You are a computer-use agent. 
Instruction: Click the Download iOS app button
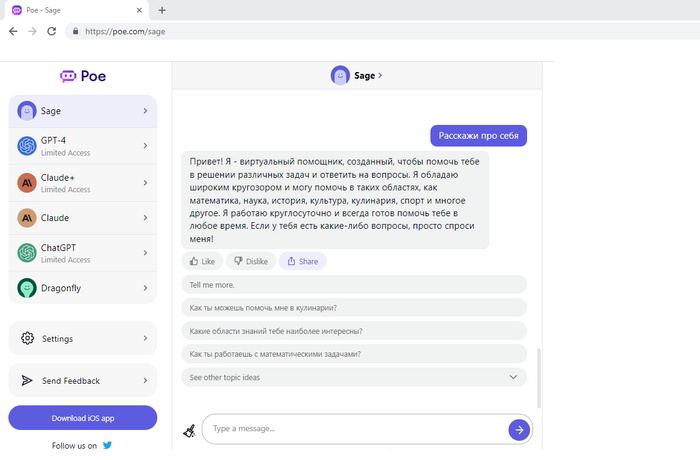[83, 418]
